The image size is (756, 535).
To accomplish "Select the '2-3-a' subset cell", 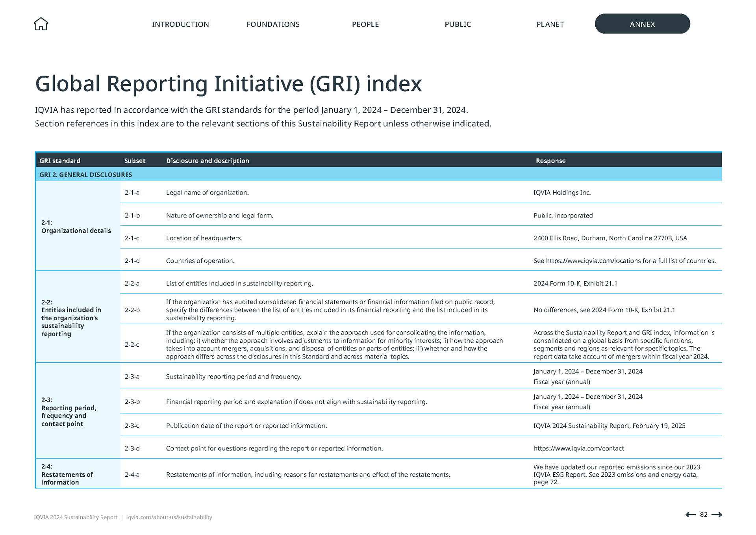I will click(x=132, y=377).
